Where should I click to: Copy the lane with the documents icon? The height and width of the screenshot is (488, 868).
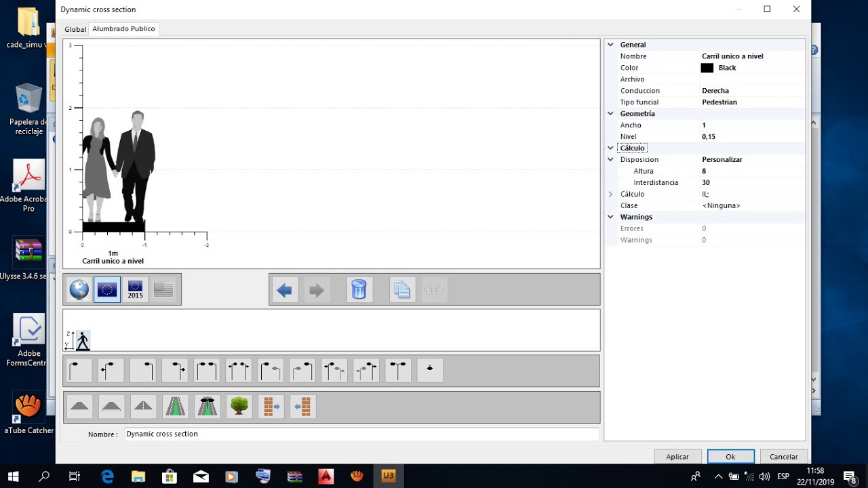point(402,290)
